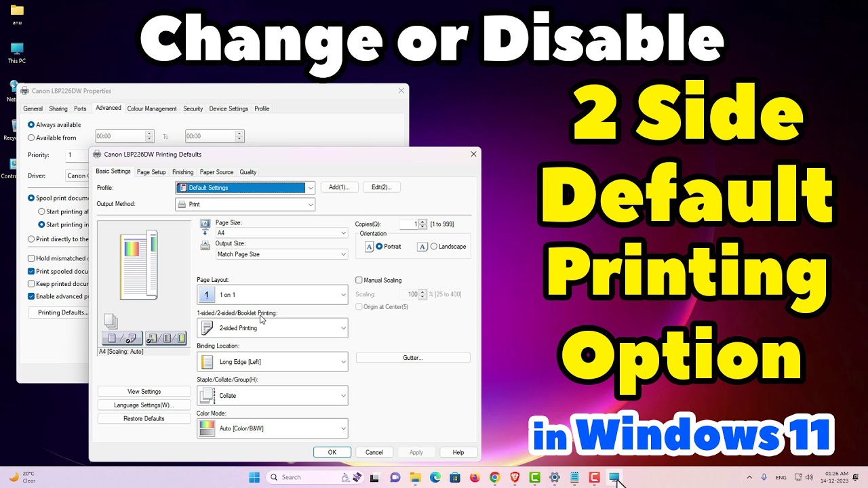The width and height of the screenshot is (868, 488).
Task: Click the Restore Defaults button
Action: (x=144, y=419)
